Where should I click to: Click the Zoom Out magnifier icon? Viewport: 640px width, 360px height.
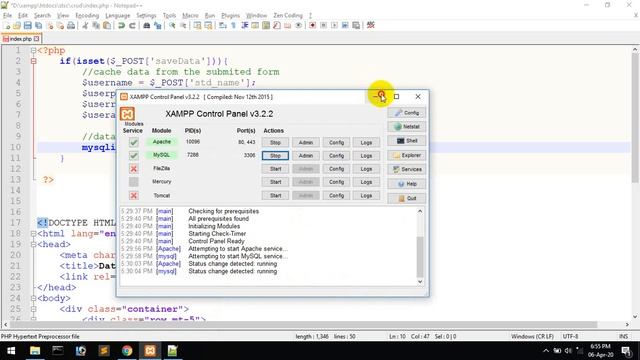coord(183,25)
